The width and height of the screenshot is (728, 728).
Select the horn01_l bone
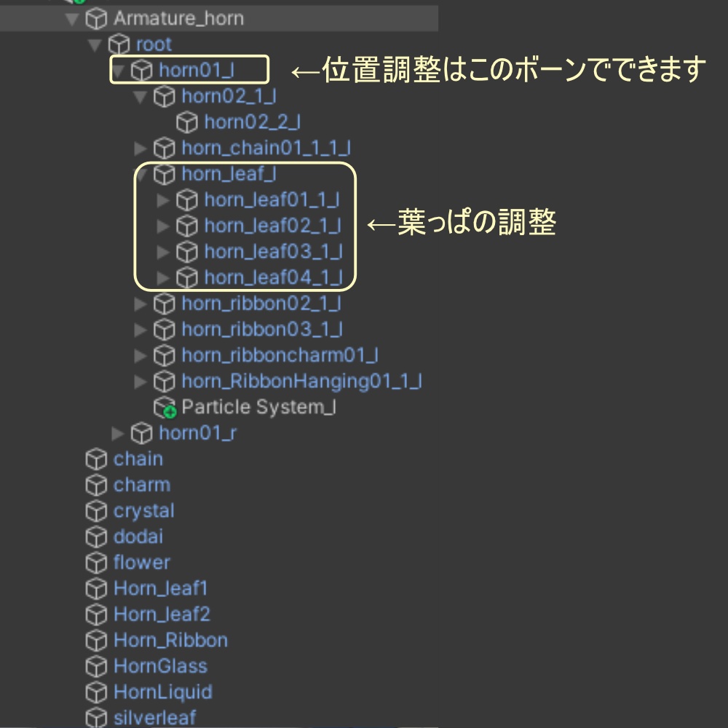pyautogui.click(x=198, y=71)
